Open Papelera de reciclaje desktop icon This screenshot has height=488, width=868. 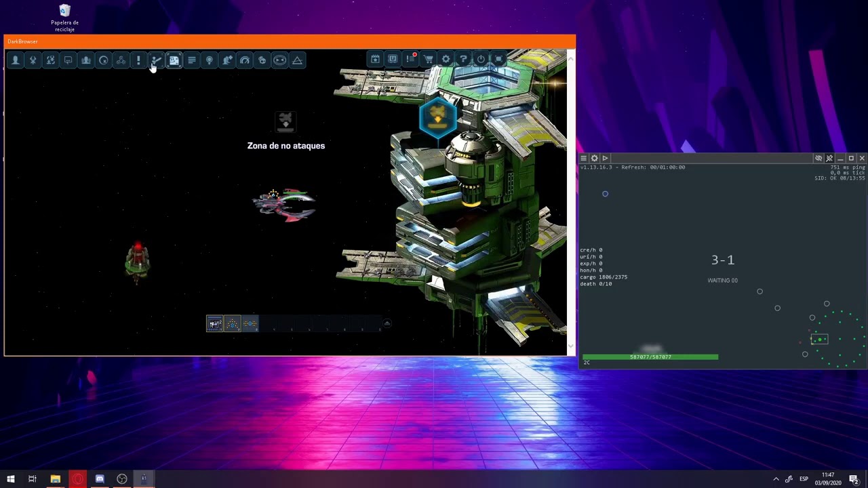coord(64,18)
